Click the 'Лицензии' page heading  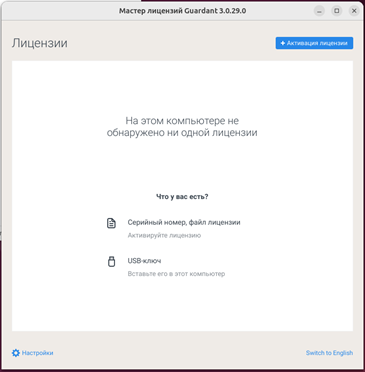pyautogui.click(x=40, y=43)
